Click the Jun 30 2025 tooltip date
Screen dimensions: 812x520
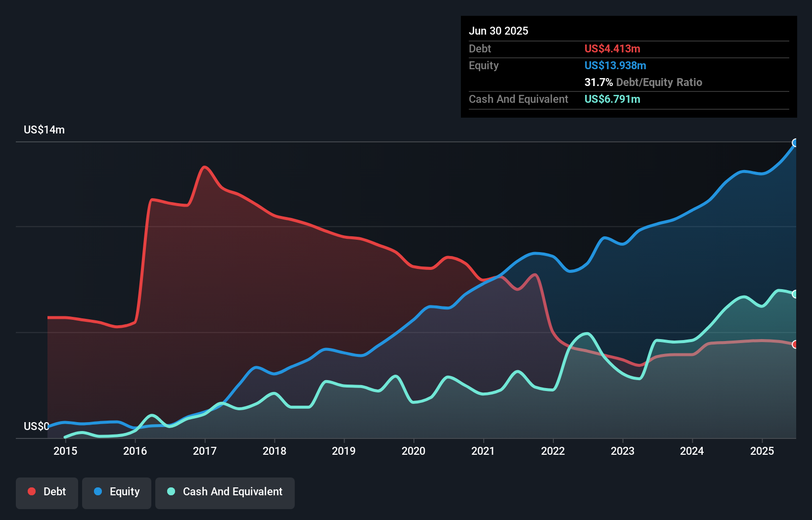pos(498,31)
